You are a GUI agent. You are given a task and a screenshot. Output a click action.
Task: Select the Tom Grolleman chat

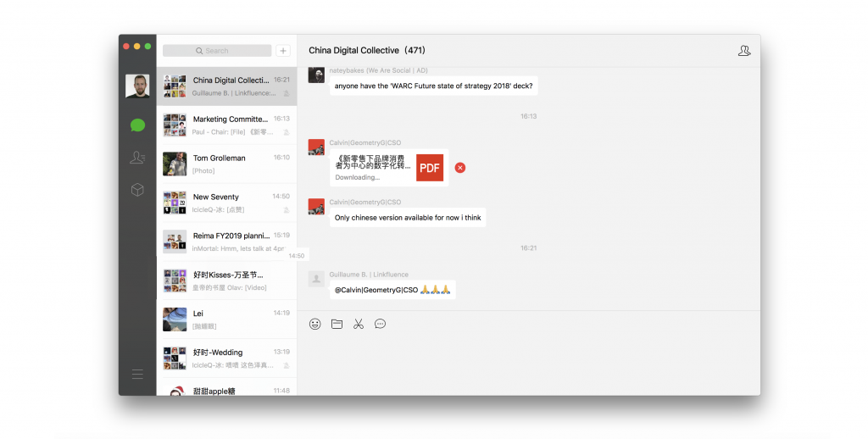pos(226,164)
